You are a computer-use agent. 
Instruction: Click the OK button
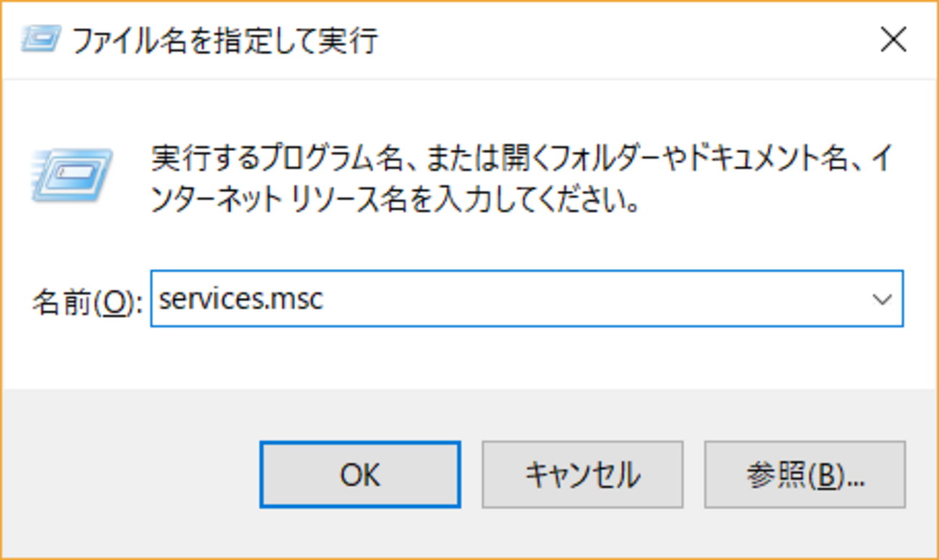coord(360,475)
